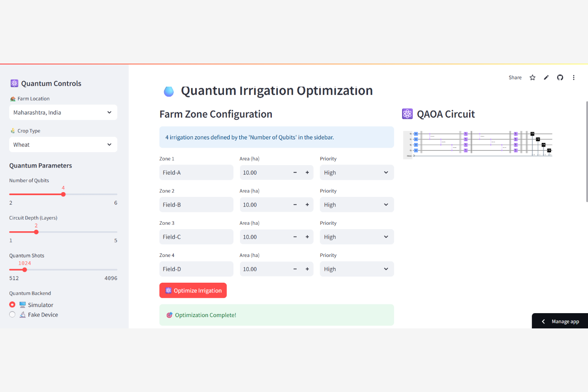Open the three-dot app menu
Screen dimensions: 588x392
pos(574,78)
